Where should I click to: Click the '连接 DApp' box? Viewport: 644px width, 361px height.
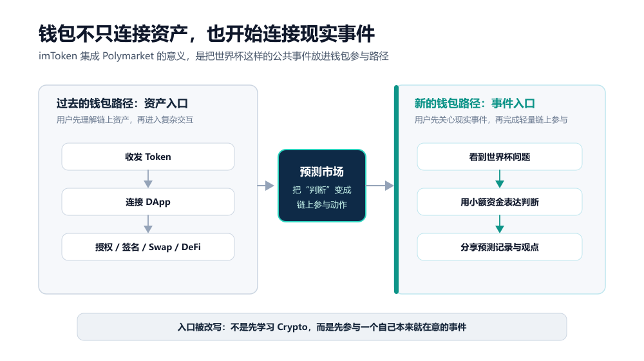click(148, 202)
